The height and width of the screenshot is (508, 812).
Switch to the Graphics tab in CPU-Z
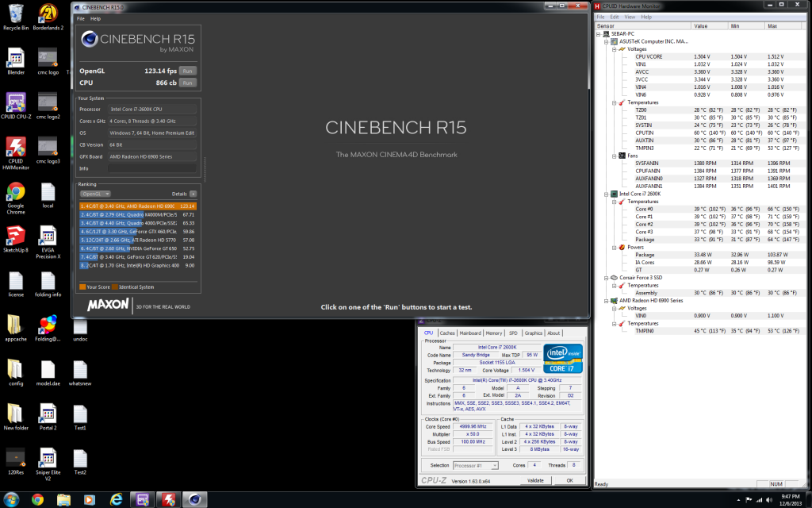533,333
